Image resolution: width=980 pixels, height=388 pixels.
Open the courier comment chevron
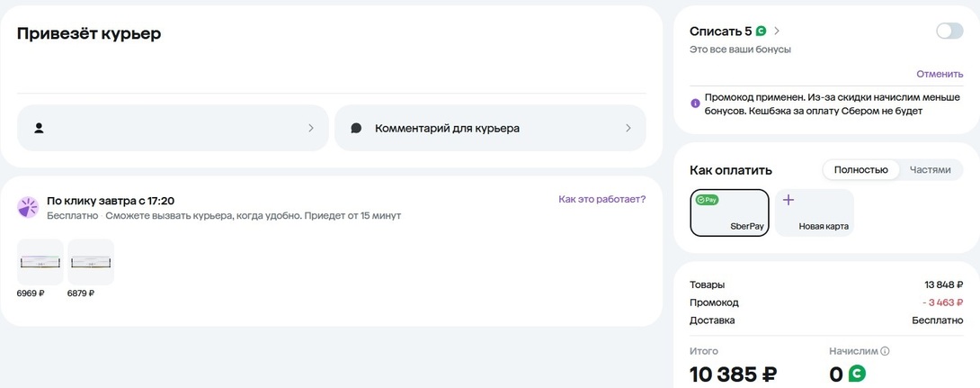tap(628, 128)
